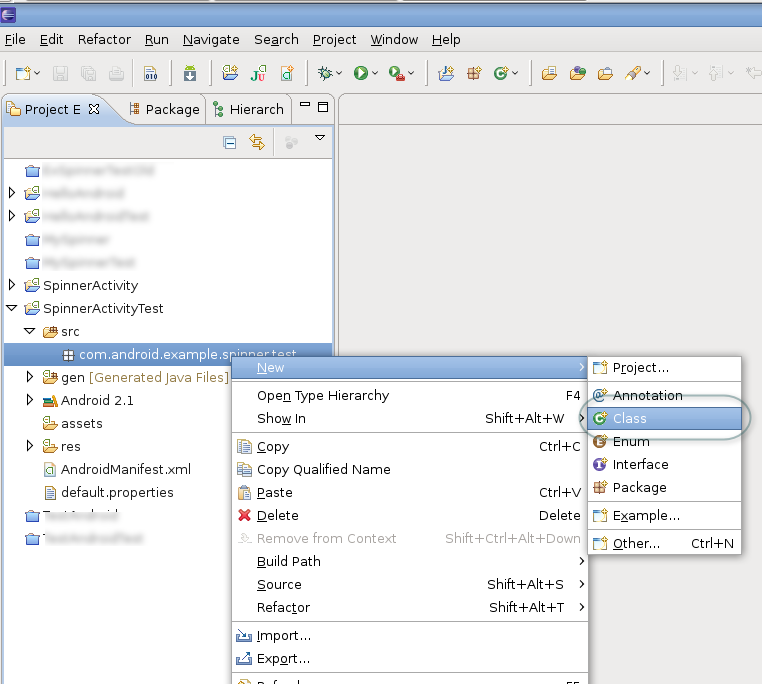The width and height of the screenshot is (762, 684).
Task: Click the New wizard icon in toolbar
Action: (x=22, y=73)
